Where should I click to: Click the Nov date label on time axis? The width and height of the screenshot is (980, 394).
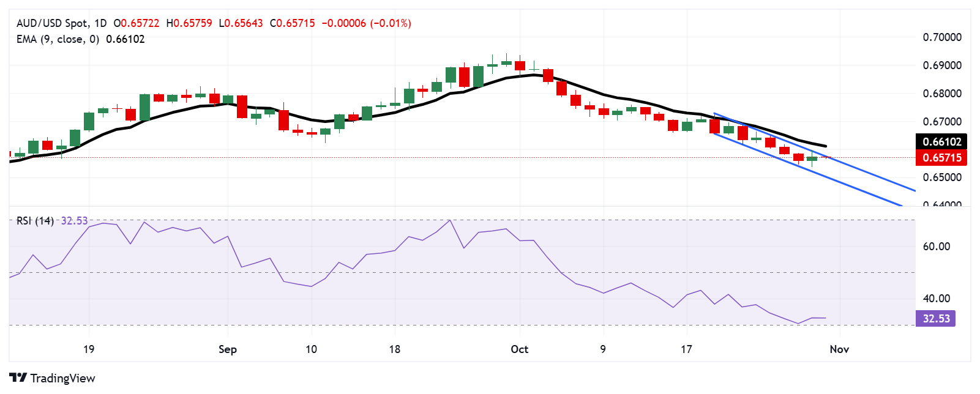pos(839,349)
